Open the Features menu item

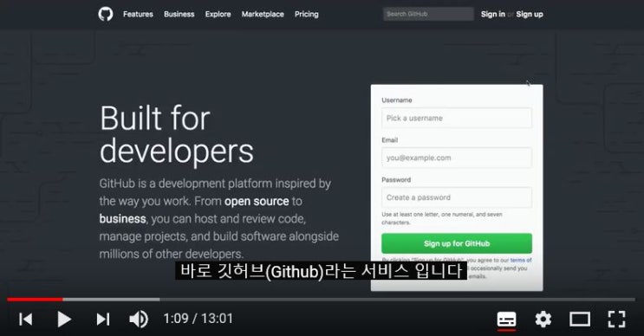pos(138,14)
